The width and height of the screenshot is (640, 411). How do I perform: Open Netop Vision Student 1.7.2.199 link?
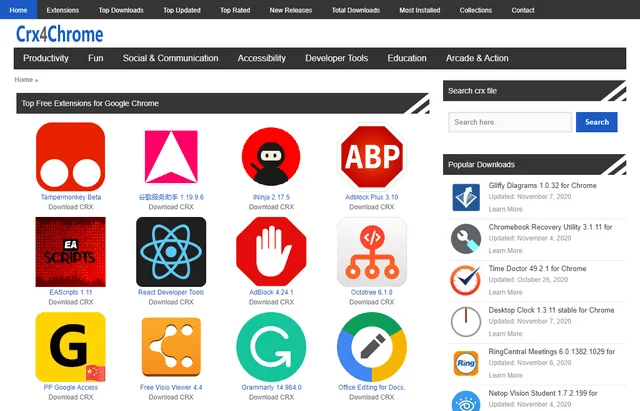(x=543, y=393)
